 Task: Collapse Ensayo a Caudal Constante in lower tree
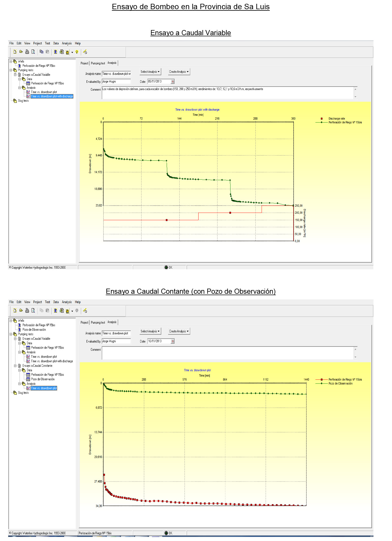coord(15,366)
